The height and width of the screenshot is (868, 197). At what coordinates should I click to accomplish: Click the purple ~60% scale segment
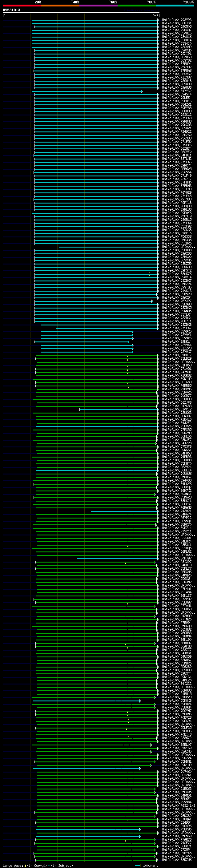click(x=99, y=6)
